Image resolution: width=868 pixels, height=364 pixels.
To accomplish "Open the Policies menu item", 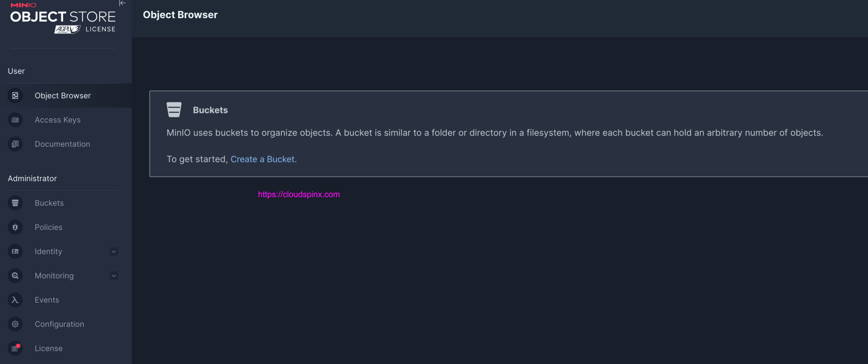I will click(48, 227).
